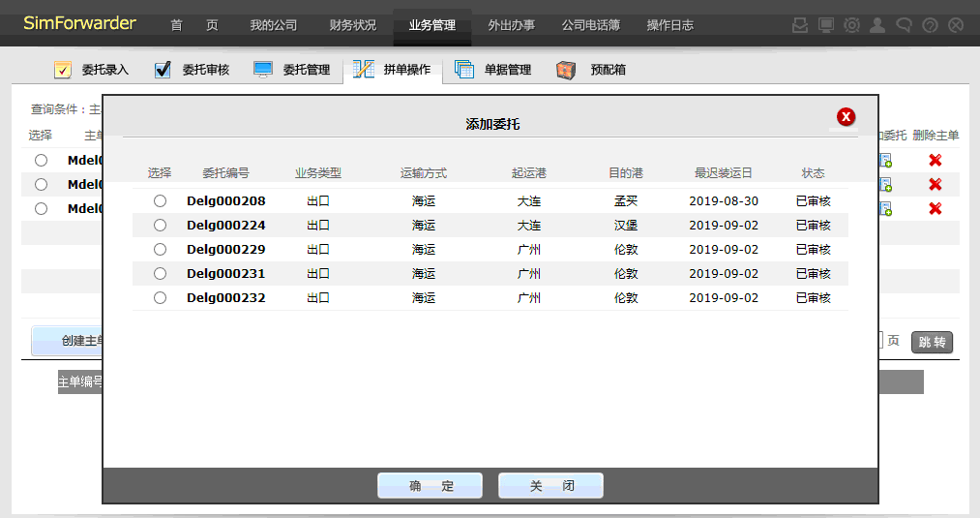Click the help question mark icon
Viewport: 980px width, 518px height.
tap(930, 25)
